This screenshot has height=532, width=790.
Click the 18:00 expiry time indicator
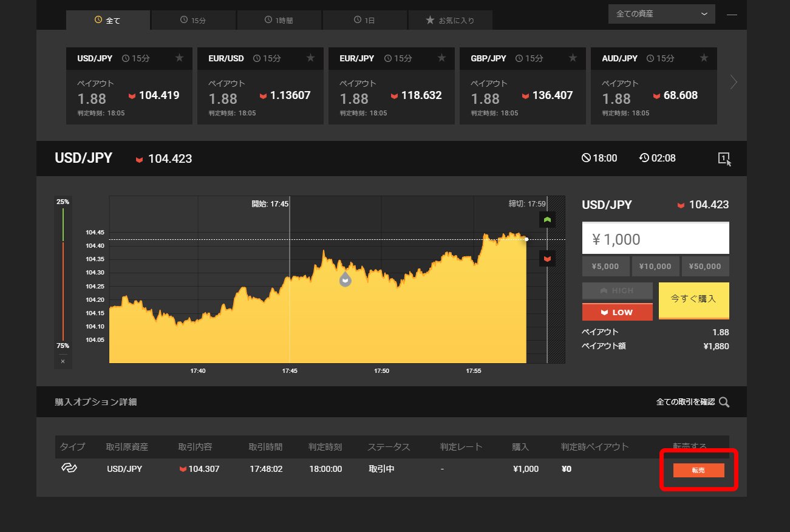599,159
